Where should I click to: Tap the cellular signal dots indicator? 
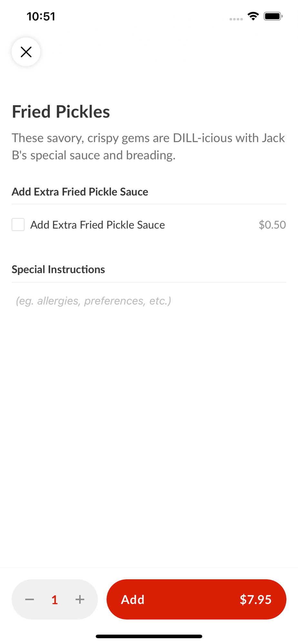pyautogui.click(x=236, y=19)
